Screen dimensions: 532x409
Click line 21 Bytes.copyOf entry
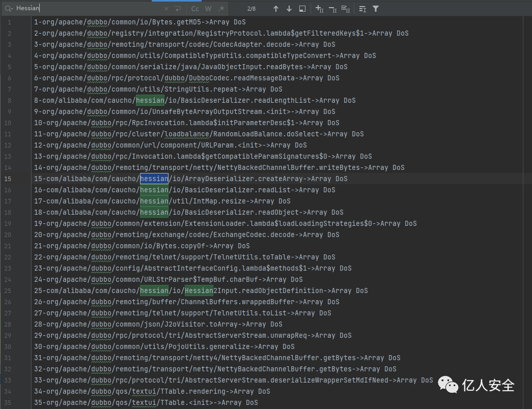(x=142, y=246)
